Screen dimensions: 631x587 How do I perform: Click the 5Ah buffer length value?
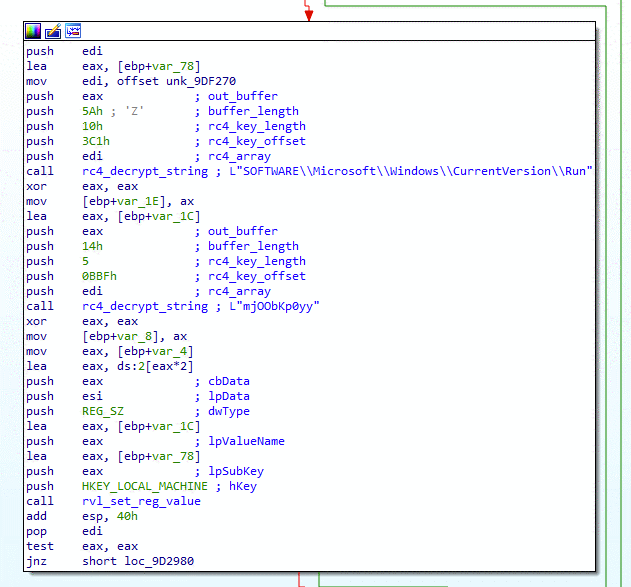click(92, 111)
